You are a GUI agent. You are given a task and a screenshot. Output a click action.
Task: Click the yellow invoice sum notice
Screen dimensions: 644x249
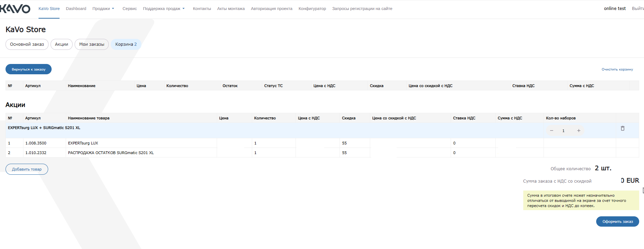tap(581, 201)
